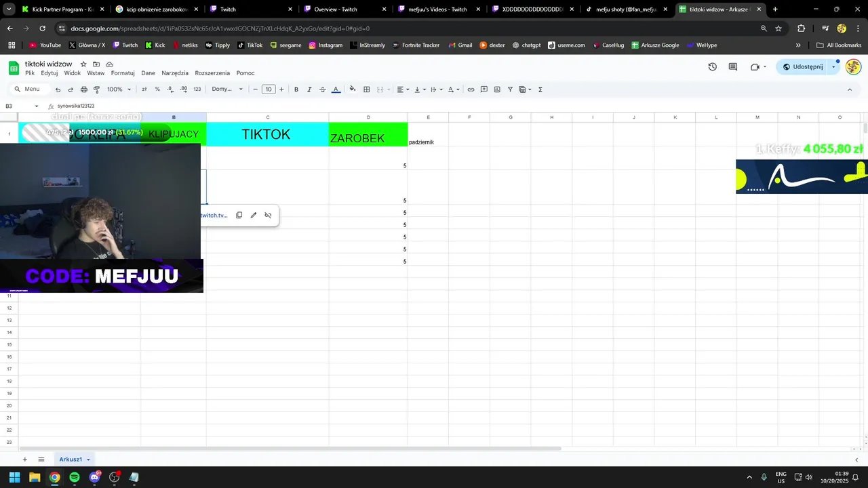
Task: Open the Wstaw menu
Action: point(96,73)
